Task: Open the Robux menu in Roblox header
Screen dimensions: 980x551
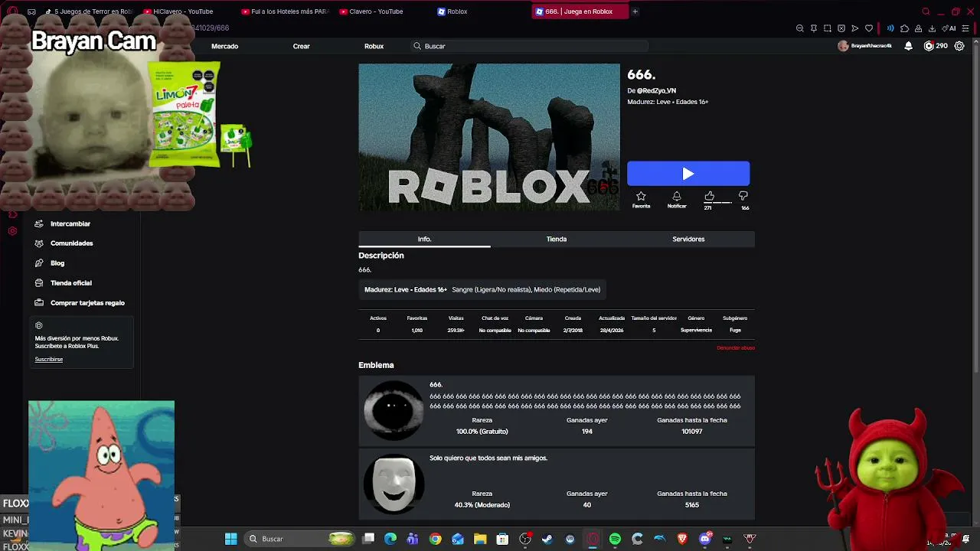Action: pyautogui.click(x=374, y=46)
